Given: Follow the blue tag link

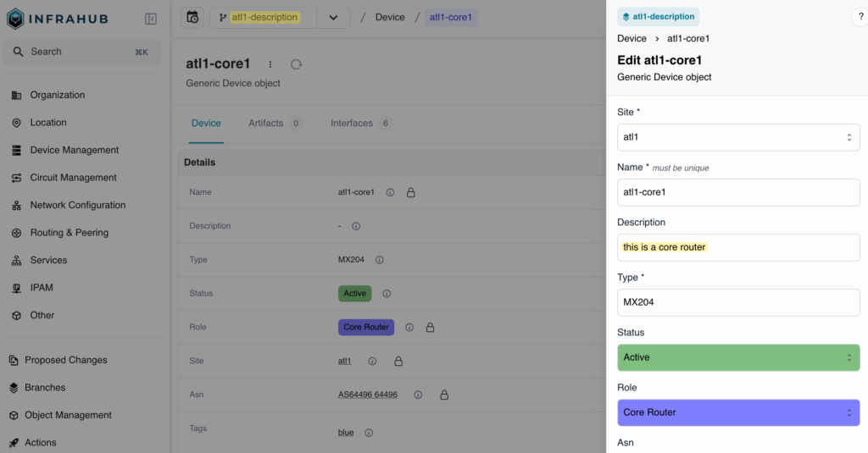Looking at the screenshot, I should [346, 433].
